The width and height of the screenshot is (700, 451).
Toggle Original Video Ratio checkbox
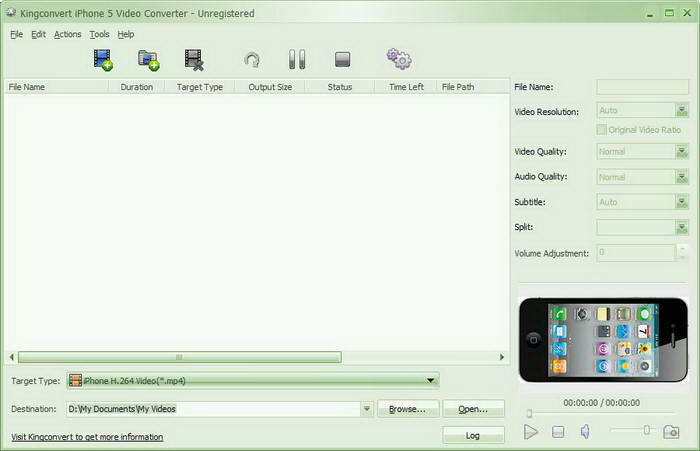pyautogui.click(x=601, y=129)
